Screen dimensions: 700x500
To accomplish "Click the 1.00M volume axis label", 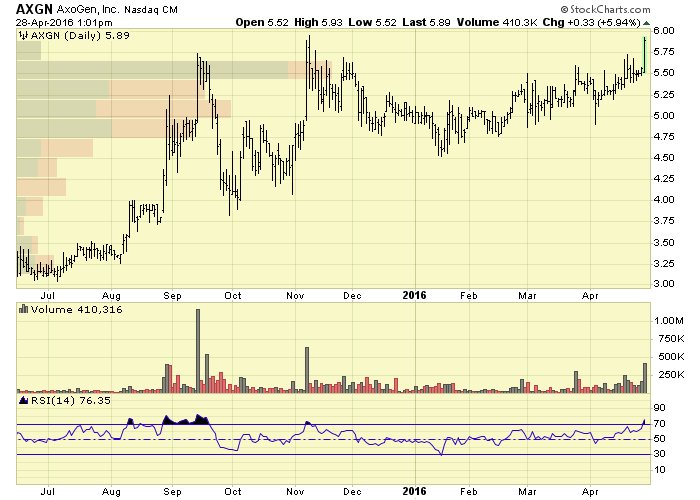I will 669,321.
